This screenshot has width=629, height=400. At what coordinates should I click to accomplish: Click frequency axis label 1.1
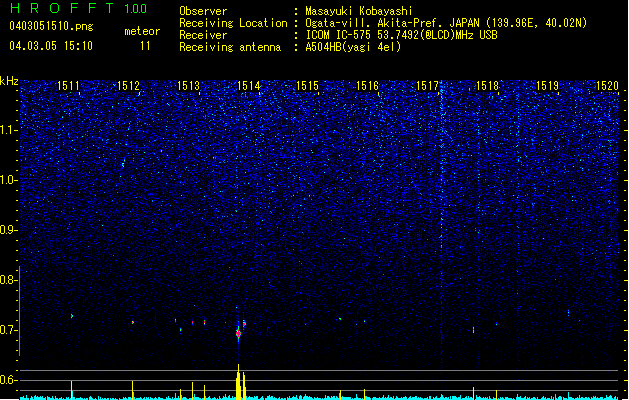point(8,130)
